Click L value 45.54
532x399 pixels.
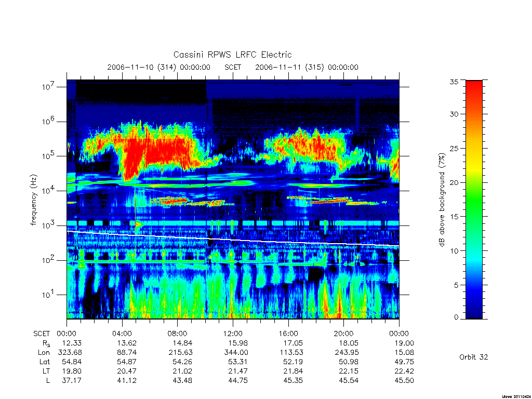click(x=349, y=381)
